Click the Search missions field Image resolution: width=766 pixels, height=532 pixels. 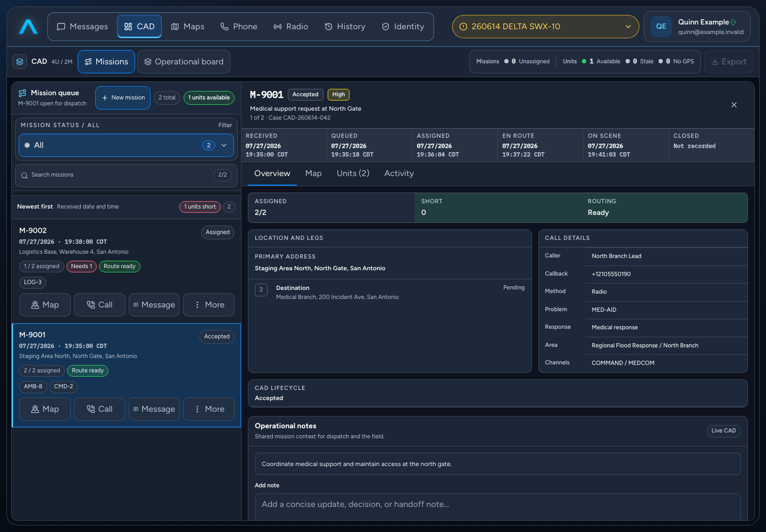coord(126,175)
